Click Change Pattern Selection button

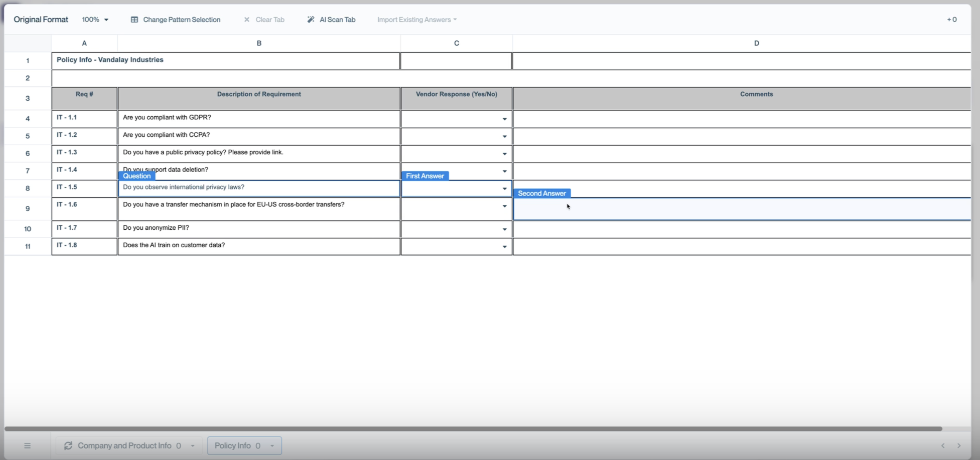pos(181,20)
